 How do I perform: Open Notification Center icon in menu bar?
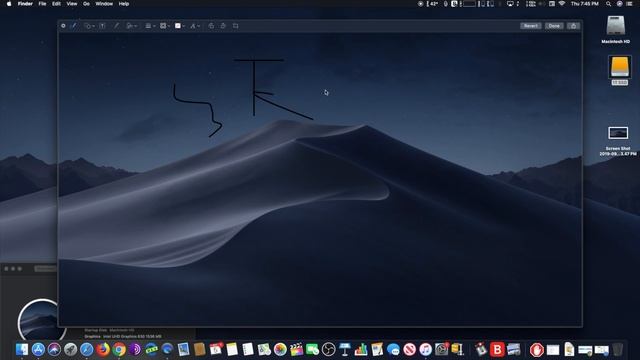629,4
